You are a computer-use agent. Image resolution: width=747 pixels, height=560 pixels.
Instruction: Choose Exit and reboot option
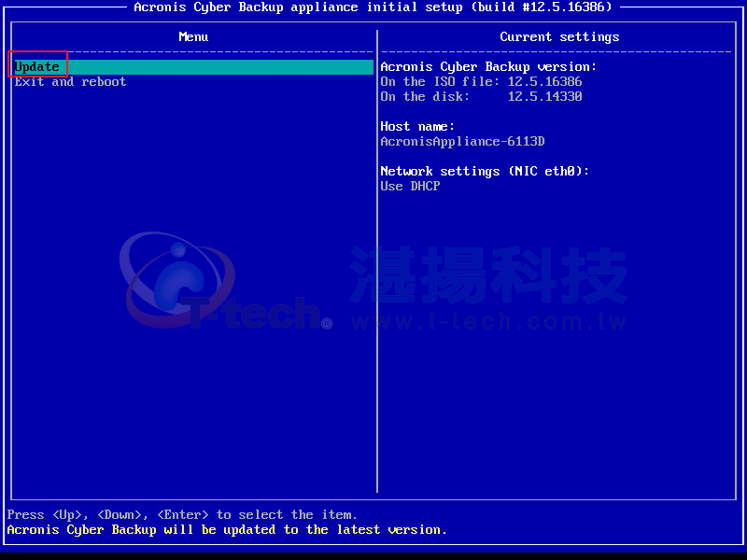pos(70,82)
